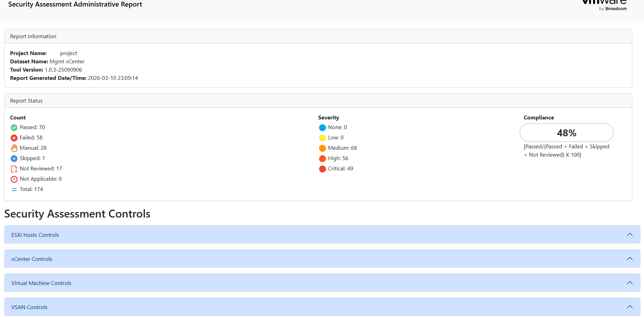Collapse the ESXI Hosts Controls chevron
Viewport: 644px width, 317px height.
pyautogui.click(x=630, y=235)
